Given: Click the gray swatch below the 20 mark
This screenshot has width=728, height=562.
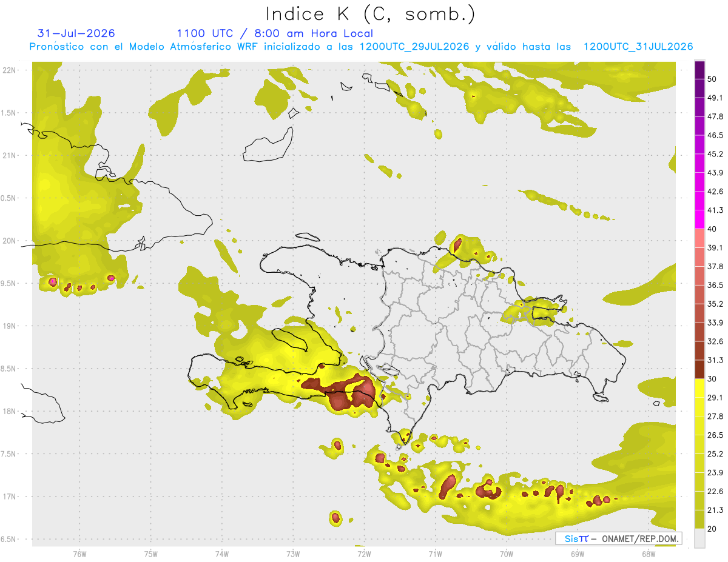Looking at the screenshot, I should [699, 538].
